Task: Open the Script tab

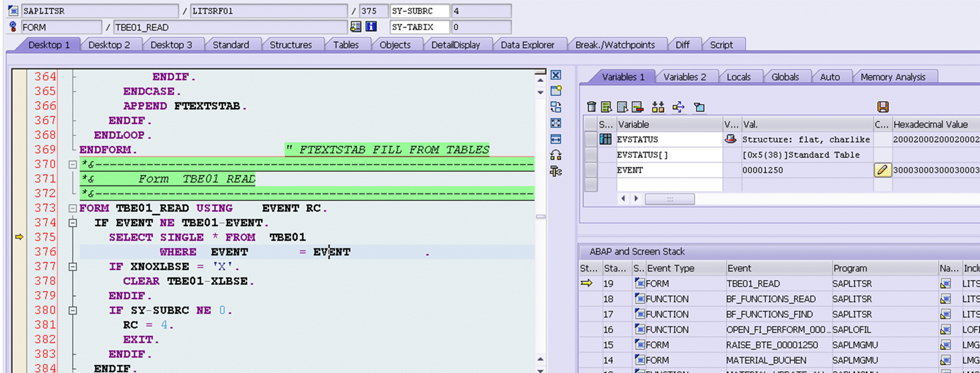Action: point(721,45)
